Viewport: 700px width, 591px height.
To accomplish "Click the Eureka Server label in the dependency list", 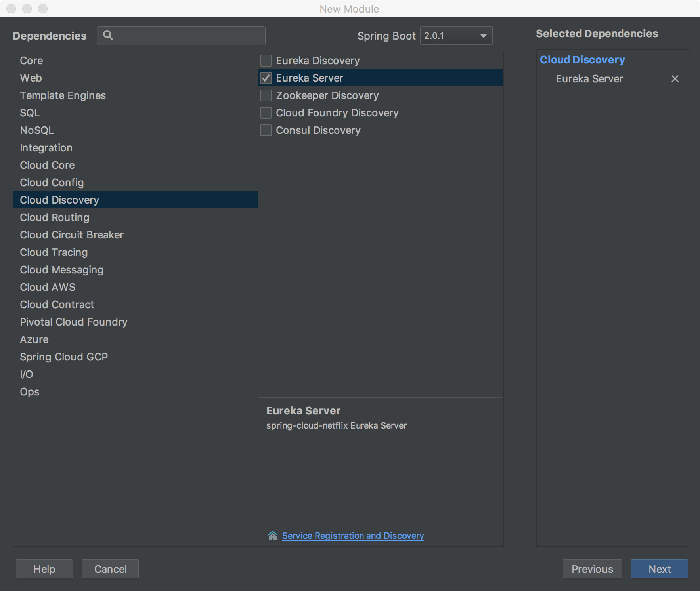I will pos(310,78).
